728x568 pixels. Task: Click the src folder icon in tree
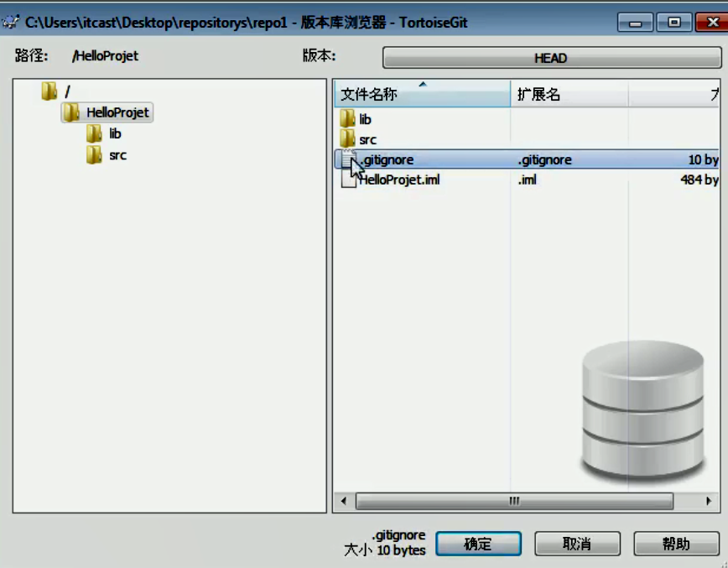coord(94,155)
